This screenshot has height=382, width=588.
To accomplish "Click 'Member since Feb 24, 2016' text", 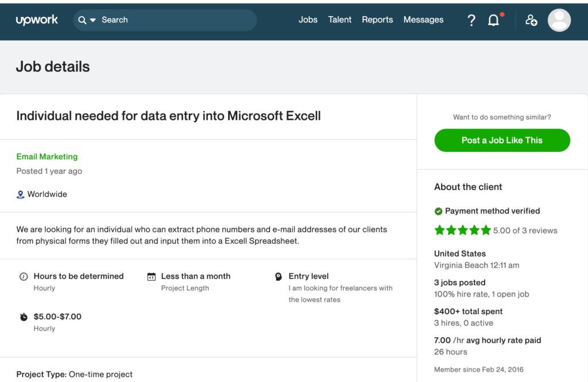I will (x=478, y=369).
